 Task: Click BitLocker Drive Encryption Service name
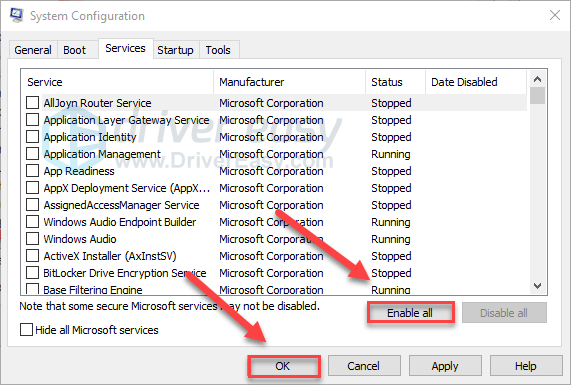pos(125,273)
